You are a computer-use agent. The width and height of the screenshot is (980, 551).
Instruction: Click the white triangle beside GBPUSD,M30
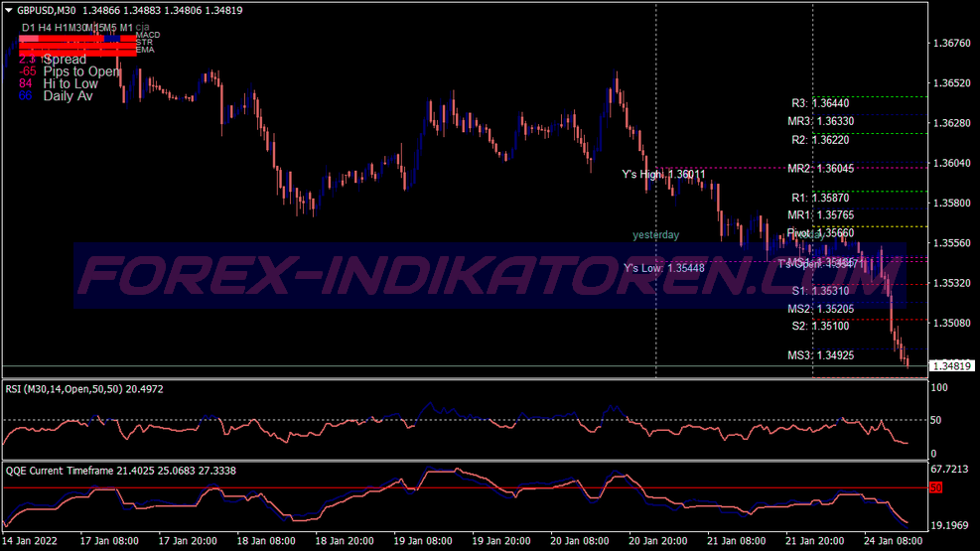tap(9, 10)
